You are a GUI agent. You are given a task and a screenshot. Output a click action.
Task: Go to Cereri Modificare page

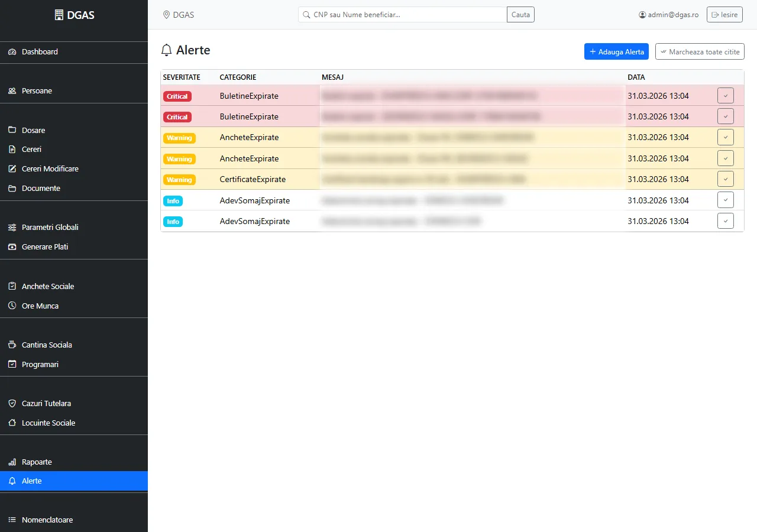pyautogui.click(x=74, y=169)
